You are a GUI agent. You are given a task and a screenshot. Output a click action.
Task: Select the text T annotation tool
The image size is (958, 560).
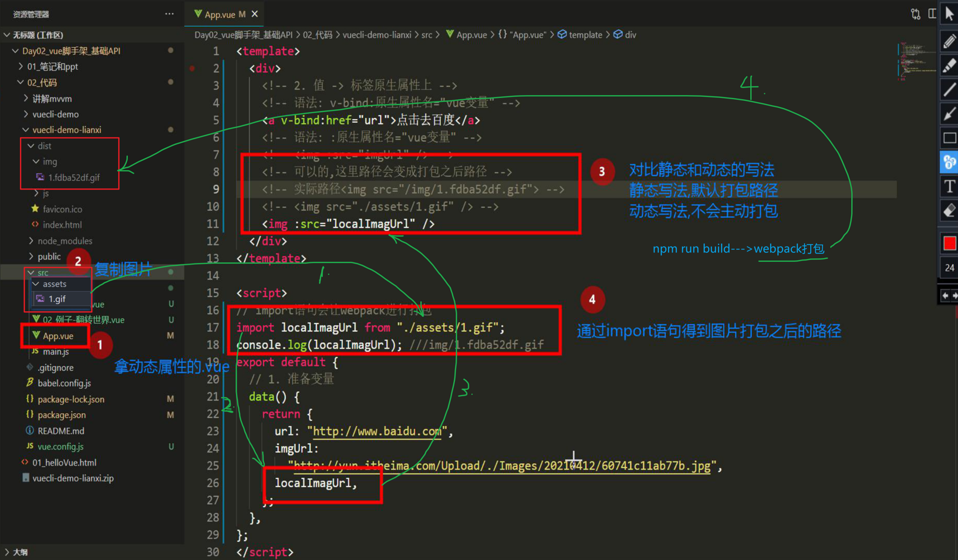(949, 186)
